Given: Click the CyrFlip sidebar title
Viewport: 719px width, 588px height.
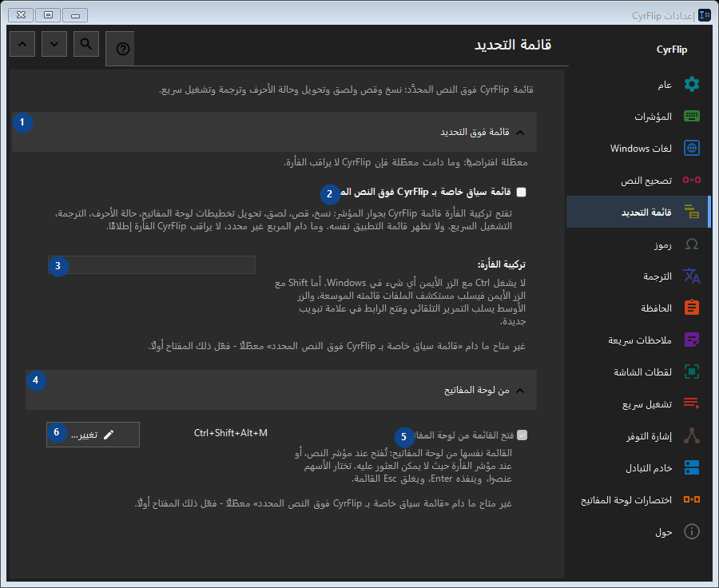Looking at the screenshot, I should coord(672,50).
